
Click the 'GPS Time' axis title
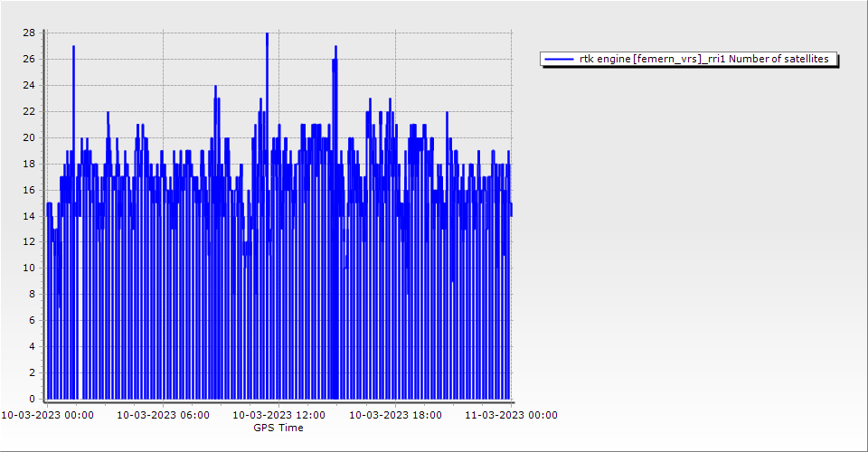278,428
